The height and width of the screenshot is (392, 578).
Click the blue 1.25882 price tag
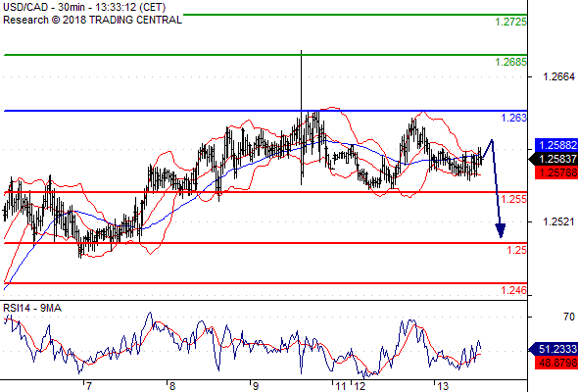coord(556,145)
